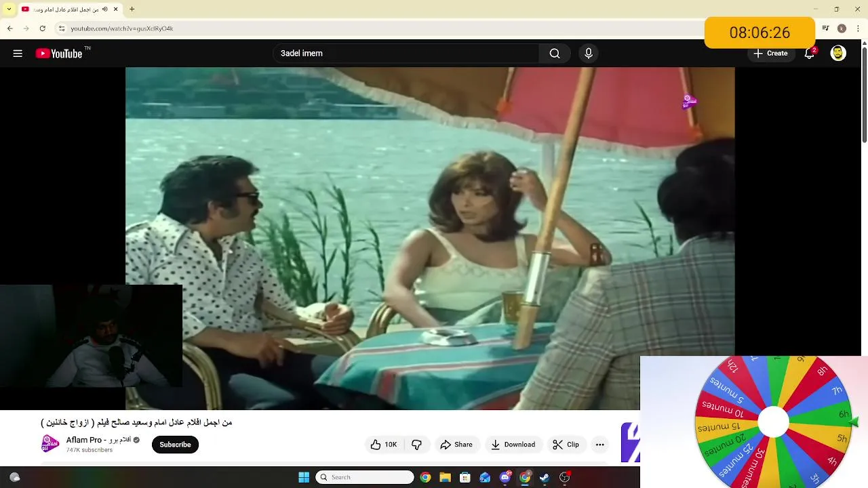868x488 pixels.
Task: Start voice search with microphone icon
Action: point(589,54)
